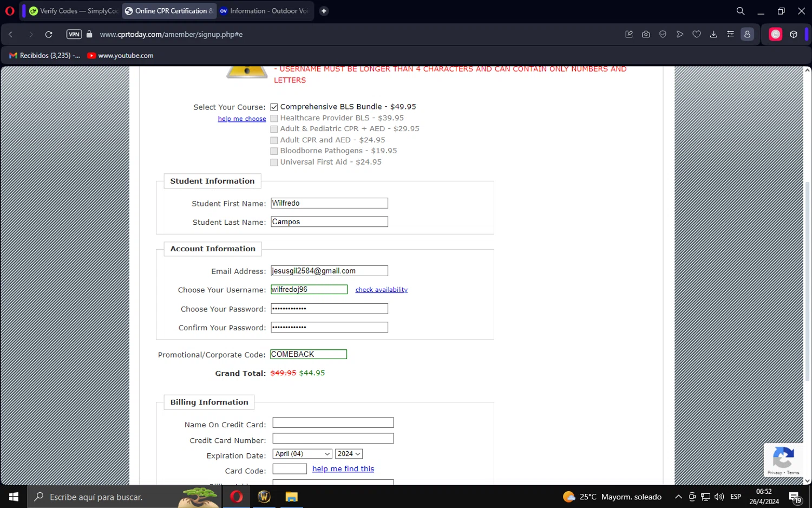Viewport: 812px width, 508px height.
Task: Click the taskbar search box
Action: pyautogui.click(x=125, y=497)
